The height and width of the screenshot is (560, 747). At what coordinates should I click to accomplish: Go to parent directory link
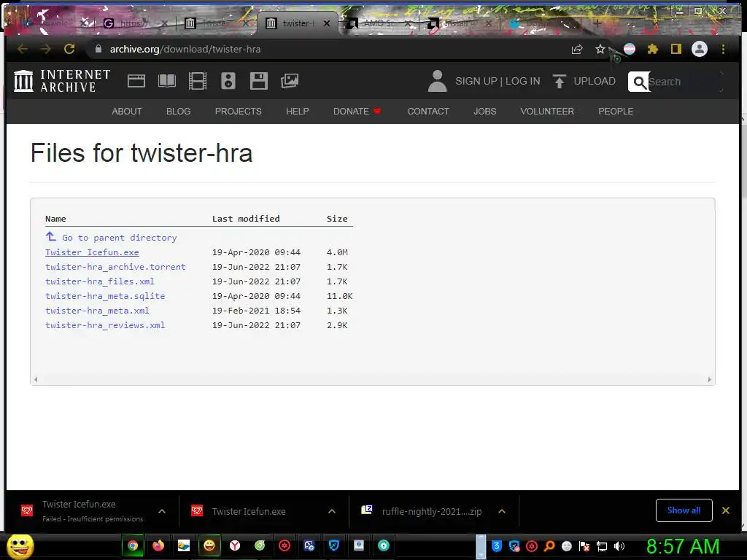(x=111, y=237)
